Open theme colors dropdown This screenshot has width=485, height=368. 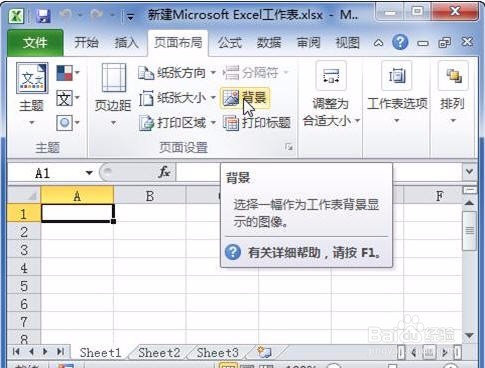pos(68,73)
